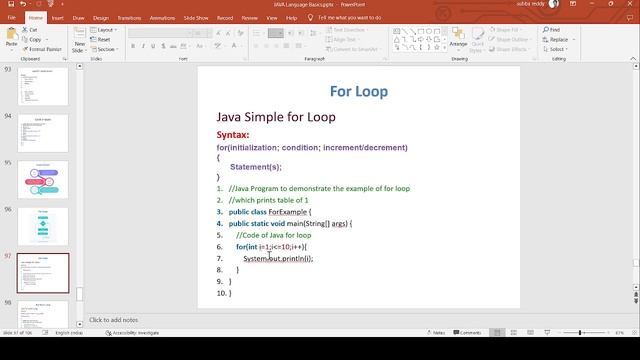Open the comments pane icon below window controls
This screenshot has width=640, height=360.
coord(630,18)
